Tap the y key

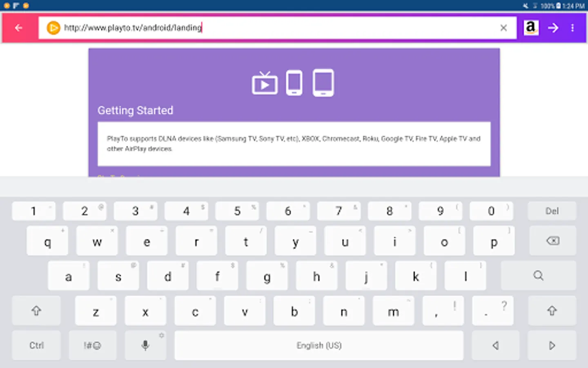pyautogui.click(x=296, y=241)
